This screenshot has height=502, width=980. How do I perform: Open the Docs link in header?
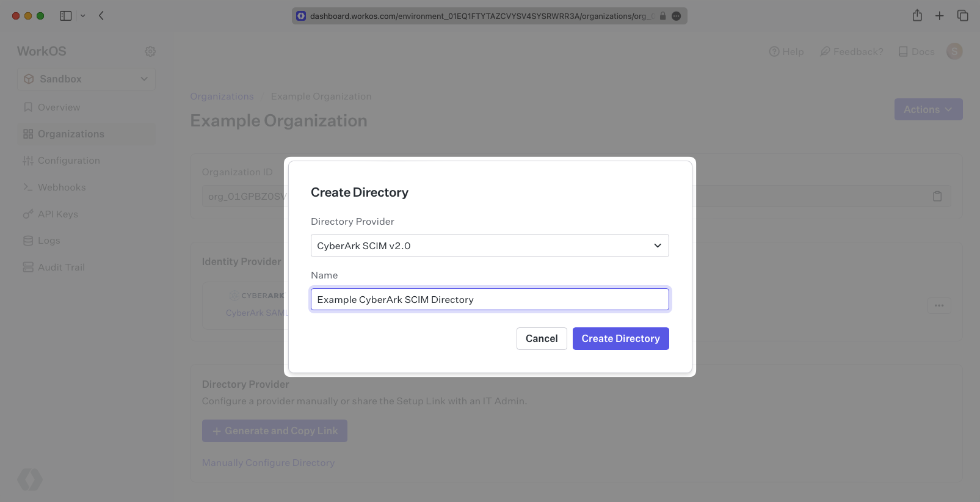pyautogui.click(x=916, y=52)
